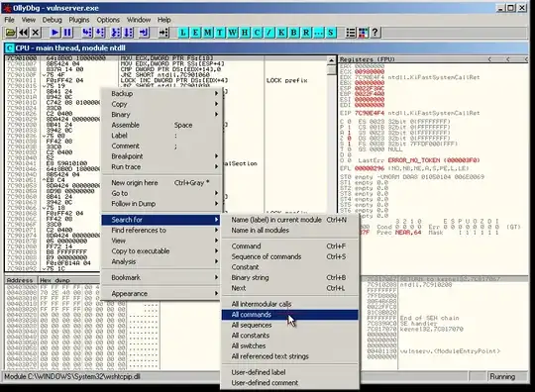Open Call stack via K button
535x392 pixels.
(x=281, y=33)
